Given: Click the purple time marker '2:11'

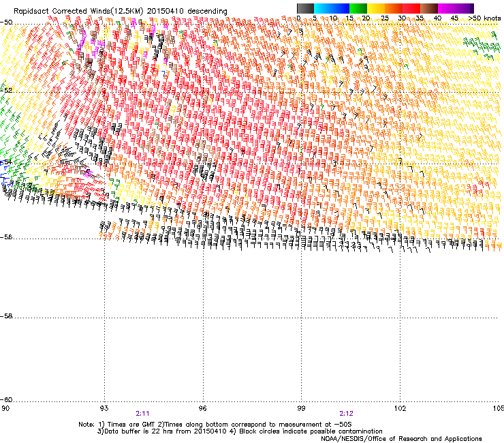Looking at the screenshot, I should click(142, 414).
